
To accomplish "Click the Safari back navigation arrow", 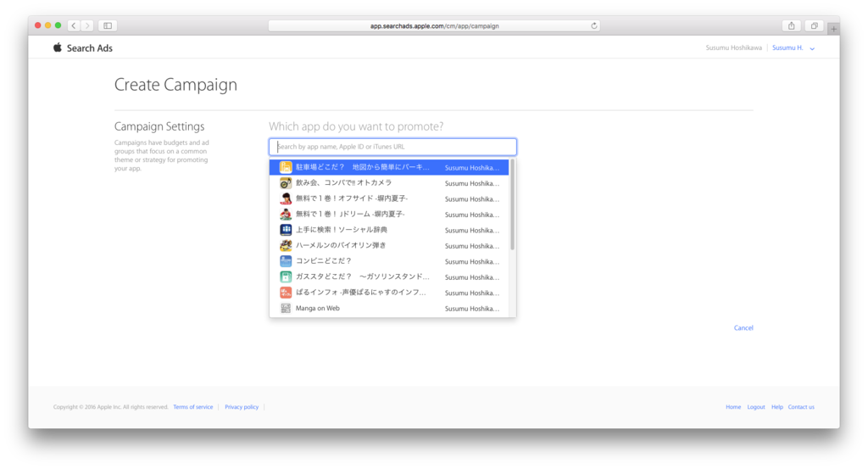I will pyautogui.click(x=74, y=25).
